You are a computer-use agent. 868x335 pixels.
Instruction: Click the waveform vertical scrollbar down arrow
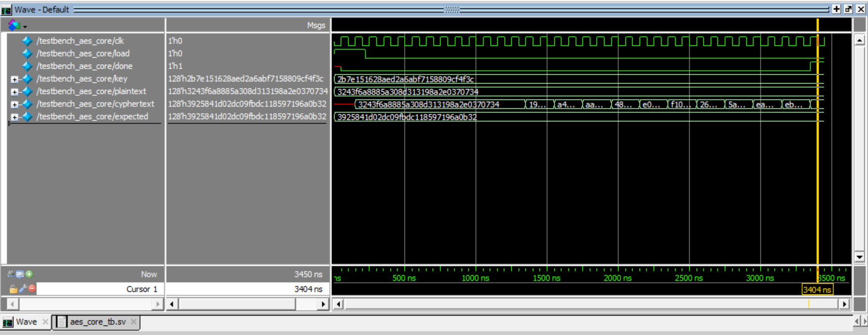(x=859, y=257)
